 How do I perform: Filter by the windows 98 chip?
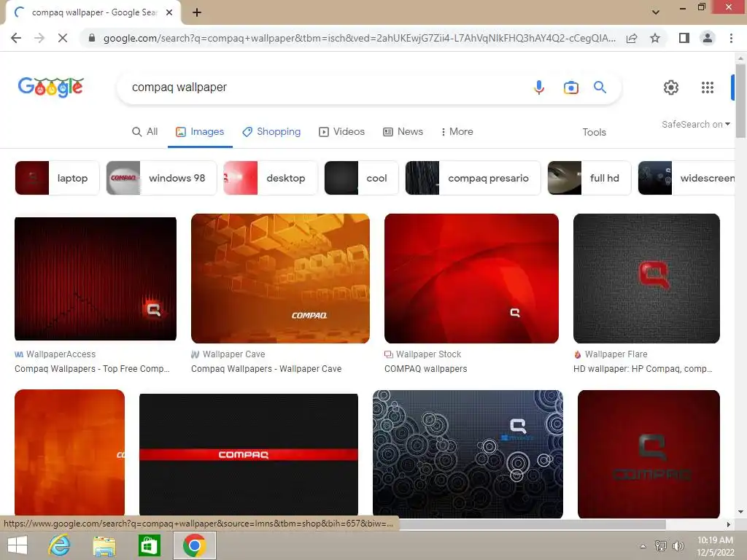pos(161,178)
